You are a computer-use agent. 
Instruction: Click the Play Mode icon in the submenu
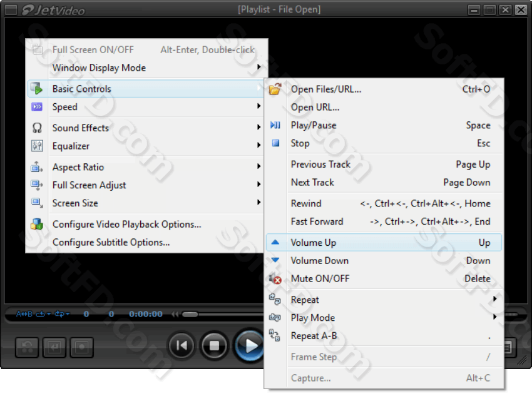point(275,317)
